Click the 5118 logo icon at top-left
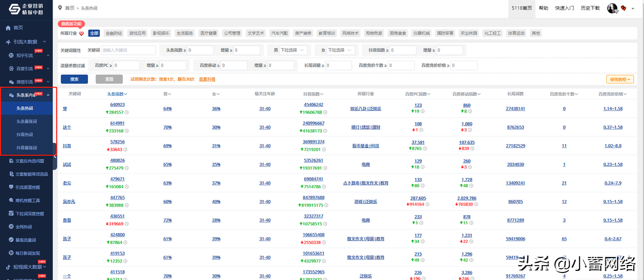 (x=11, y=9)
